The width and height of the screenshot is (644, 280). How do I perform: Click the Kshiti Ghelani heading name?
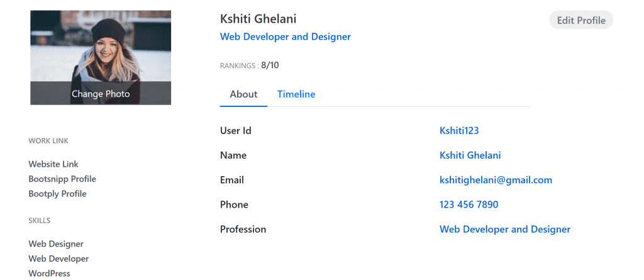coord(258,19)
